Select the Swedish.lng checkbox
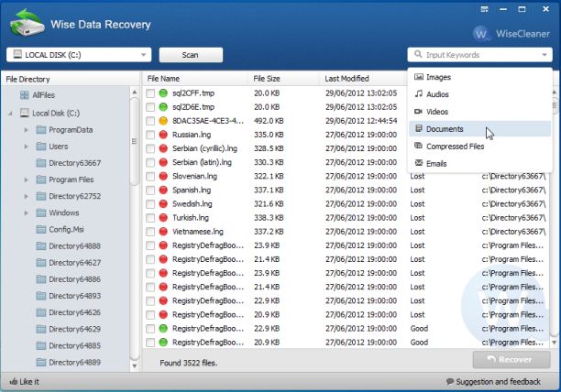The height and width of the screenshot is (392, 561). [x=150, y=204]
